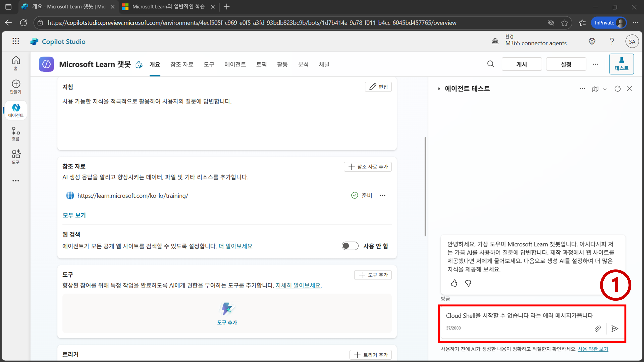Open the 흐름 flows sidebar icon
Viewport: 644px width, 362px height.
coord(16,133)
